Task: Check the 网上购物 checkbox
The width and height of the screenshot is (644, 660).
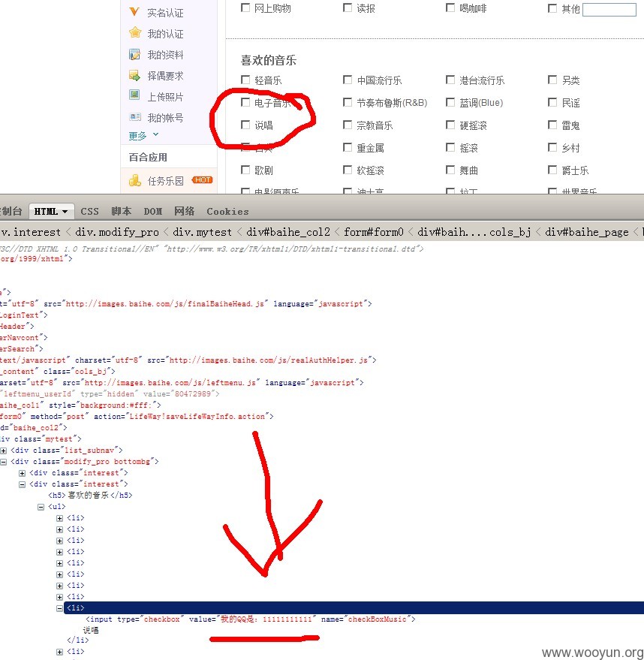Action: (x=245, y=8)
